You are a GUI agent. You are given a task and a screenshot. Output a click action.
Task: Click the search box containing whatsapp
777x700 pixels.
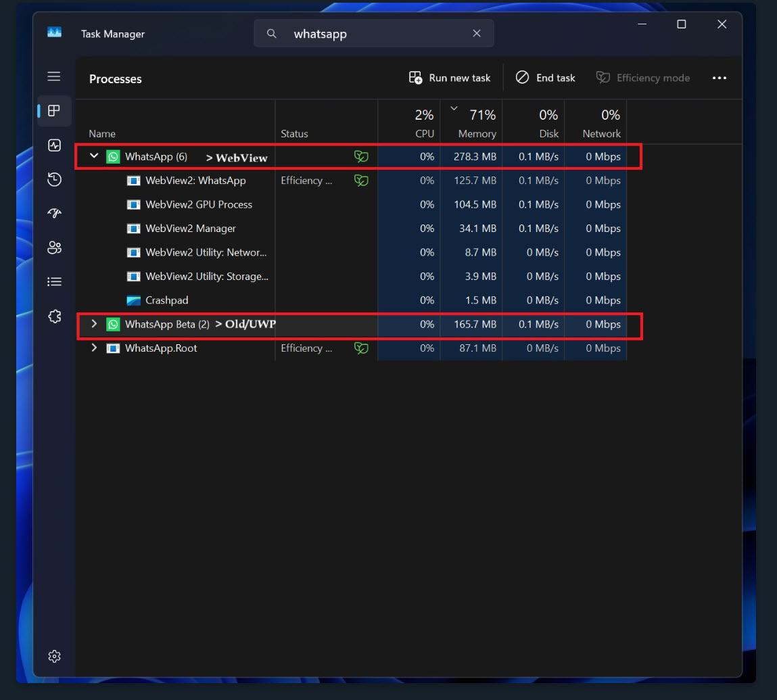pos(372,34)
